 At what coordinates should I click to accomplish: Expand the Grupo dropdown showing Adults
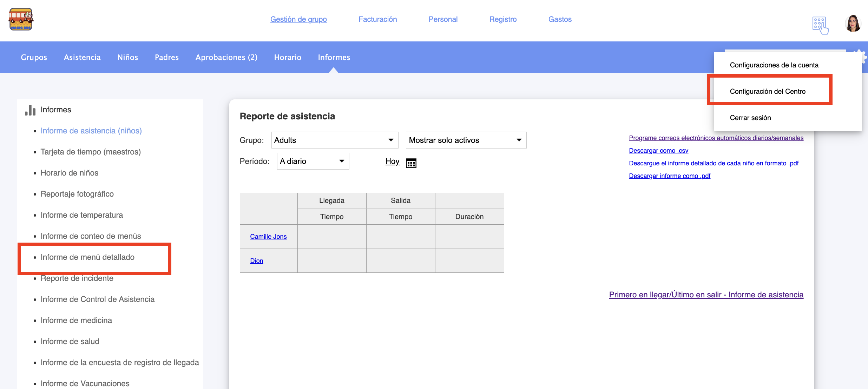pos(334,140)
